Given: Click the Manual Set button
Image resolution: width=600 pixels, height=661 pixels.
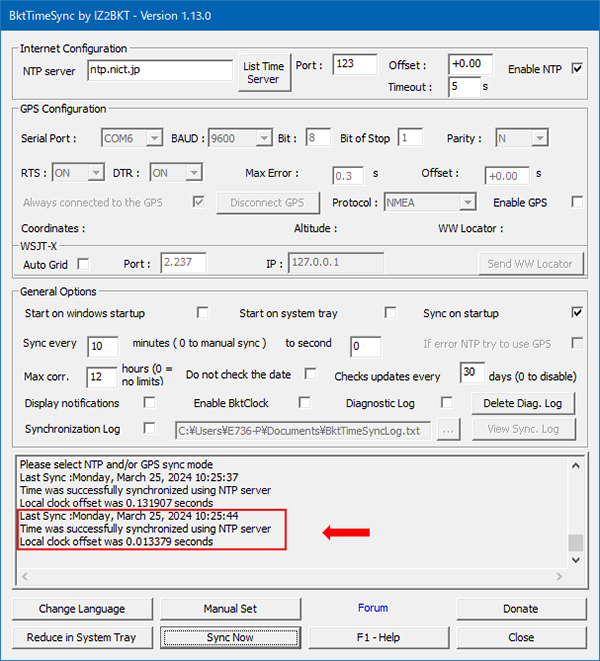Looking at the screenshot, I should 230,609.
